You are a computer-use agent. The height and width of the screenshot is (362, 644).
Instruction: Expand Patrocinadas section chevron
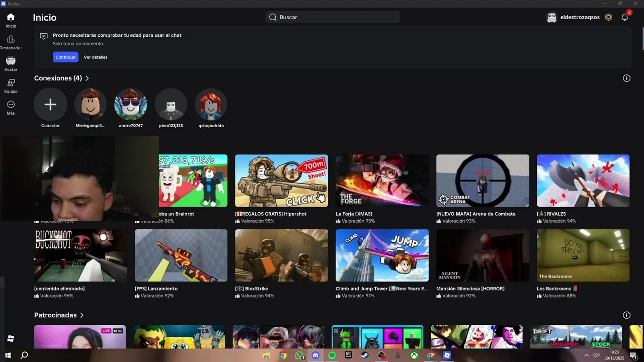point(82,315)
